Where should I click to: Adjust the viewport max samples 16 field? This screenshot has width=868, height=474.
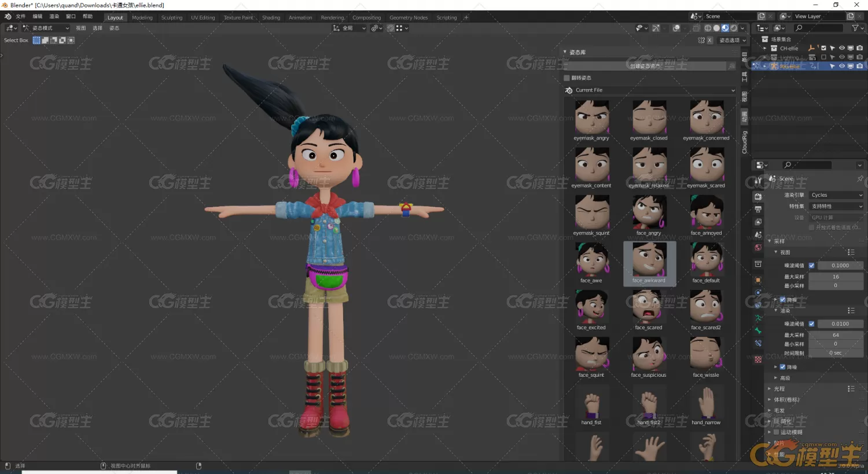pos(836,277)
